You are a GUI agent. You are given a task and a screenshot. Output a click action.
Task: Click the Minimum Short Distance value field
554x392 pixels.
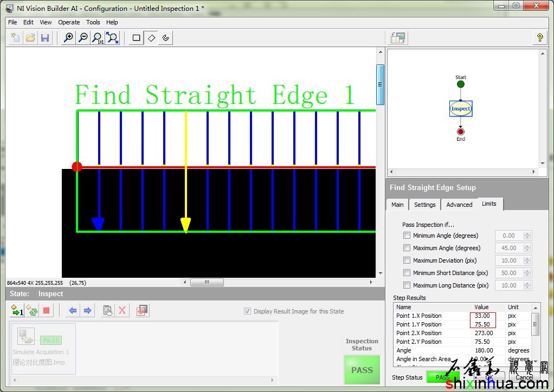click(x=509, y=273)
